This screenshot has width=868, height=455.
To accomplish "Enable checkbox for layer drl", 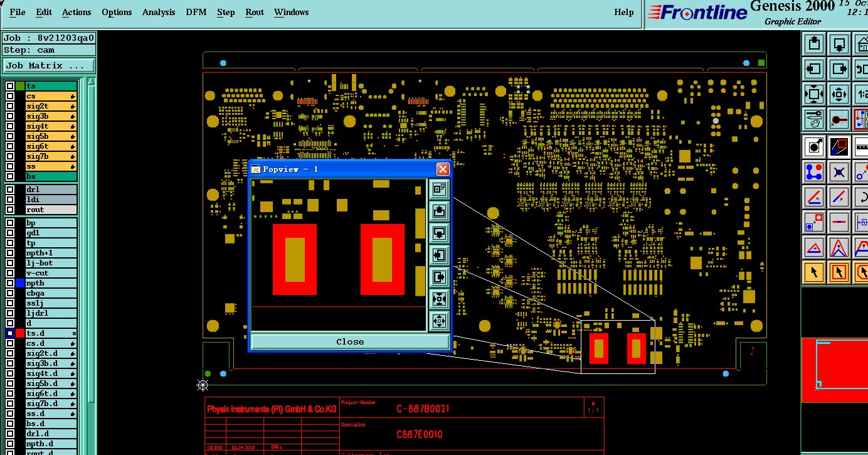I will (x=10, y=190).
